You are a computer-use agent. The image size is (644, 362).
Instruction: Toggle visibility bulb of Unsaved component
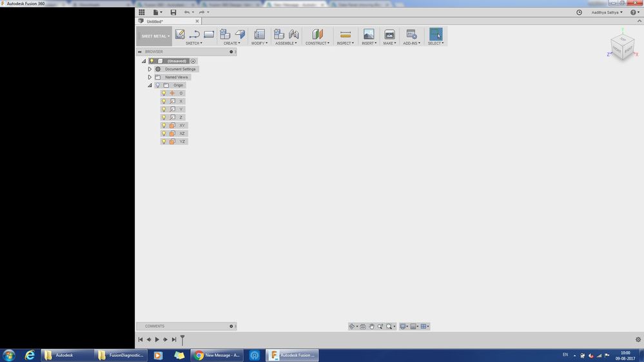151,61
